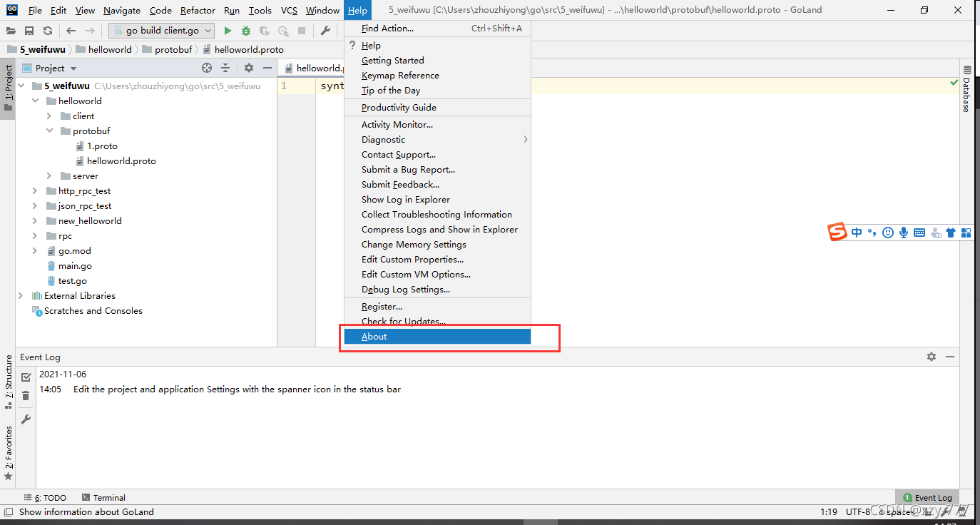This screenshot has height=525, width=980.
Task: Open Keymap Reference from Help menu
Action: [437, 75]
